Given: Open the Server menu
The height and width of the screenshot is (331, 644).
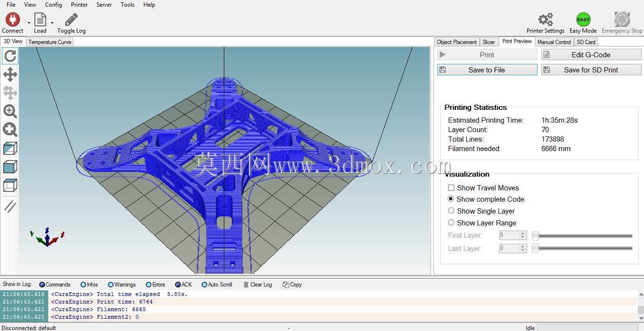Looking at the screenshot, I should click(104, 5).
